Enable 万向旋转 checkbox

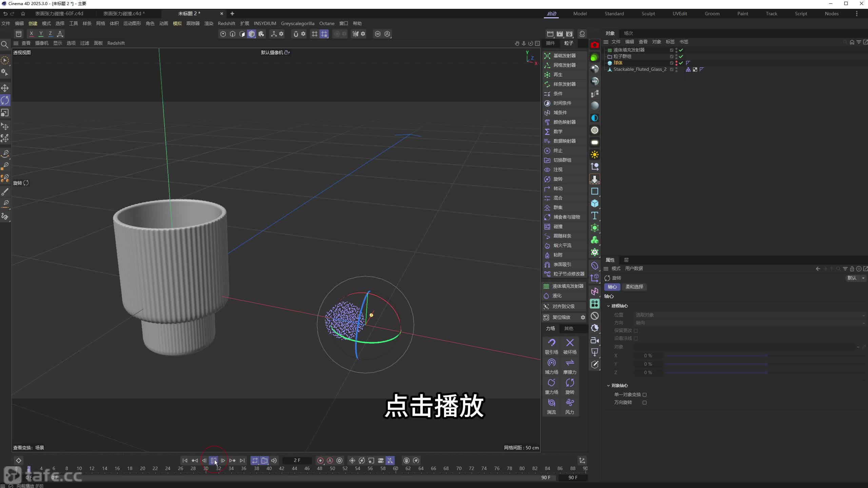click(x=645, y=403)
